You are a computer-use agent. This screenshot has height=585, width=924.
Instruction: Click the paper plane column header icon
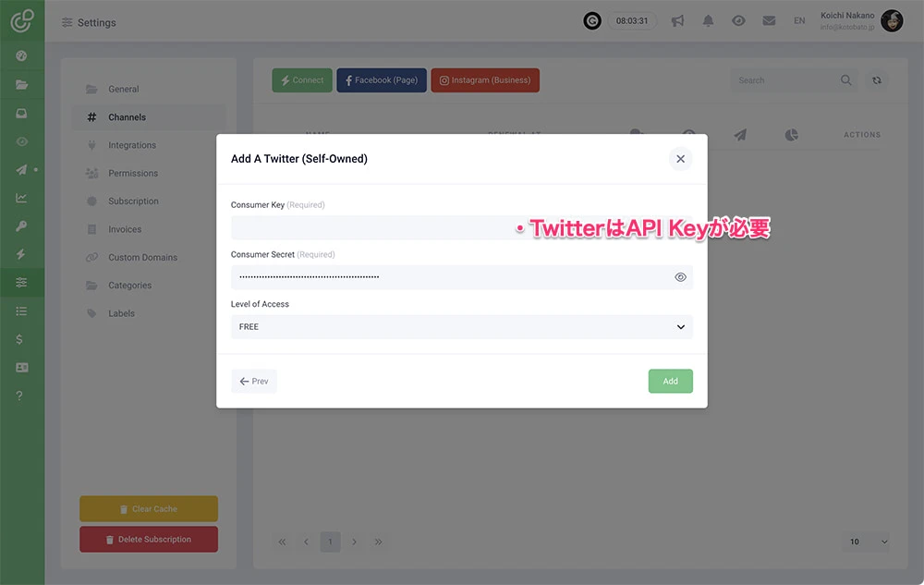740,135
